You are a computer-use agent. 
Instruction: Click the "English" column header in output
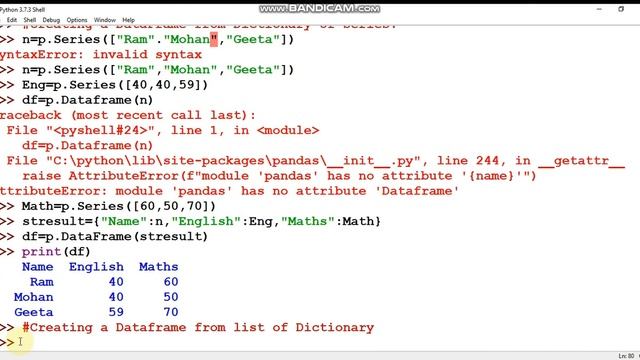(x=96, y=267)
